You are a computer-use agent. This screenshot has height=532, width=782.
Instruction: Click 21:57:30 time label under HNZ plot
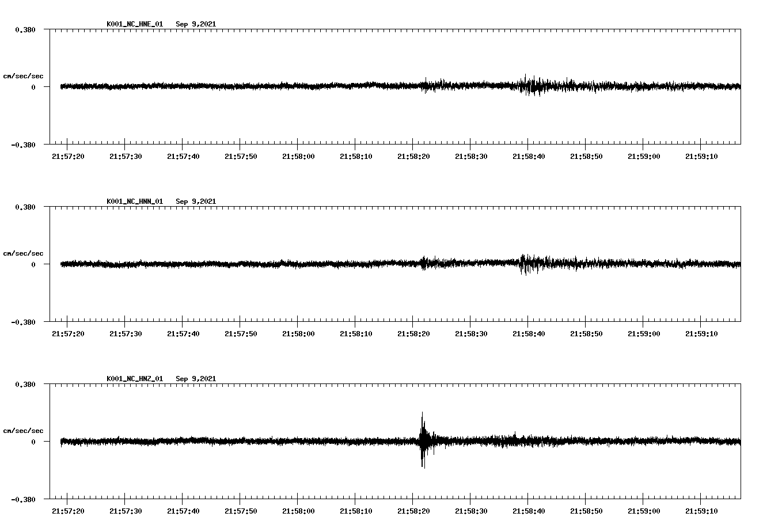(126, 511)
